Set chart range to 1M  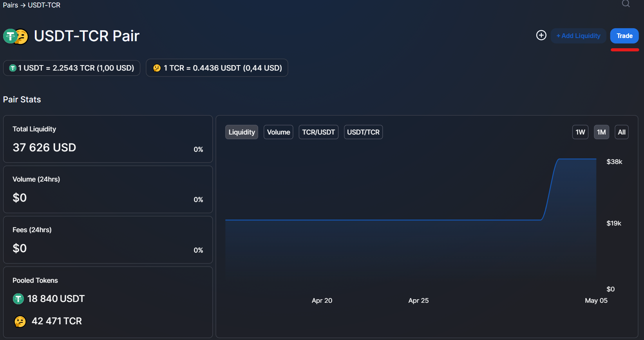pyautogui.click(x=601, y=132)
